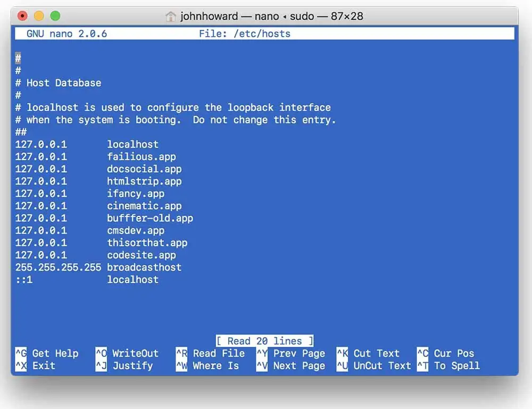Click the '^T To Spell' shortcut
Image resolution: width=532 pixels, height=409 pixels.
coord(448,365)
